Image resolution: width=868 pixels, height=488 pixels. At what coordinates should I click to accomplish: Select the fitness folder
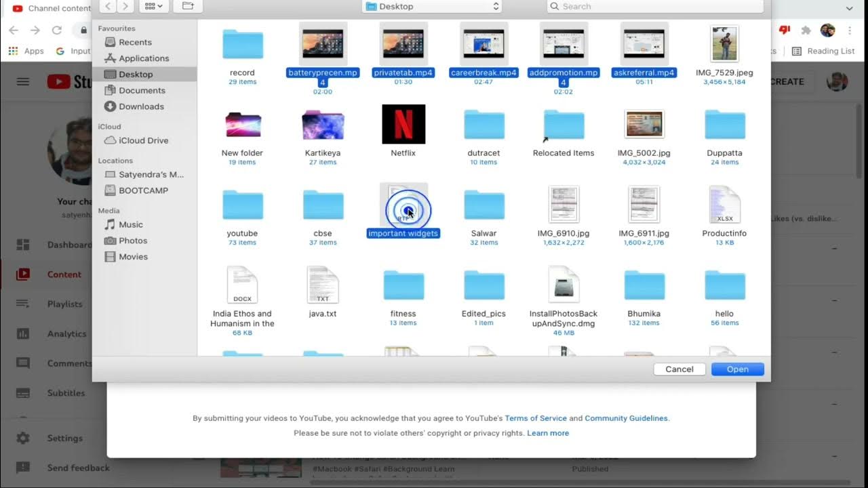point(403,285)
